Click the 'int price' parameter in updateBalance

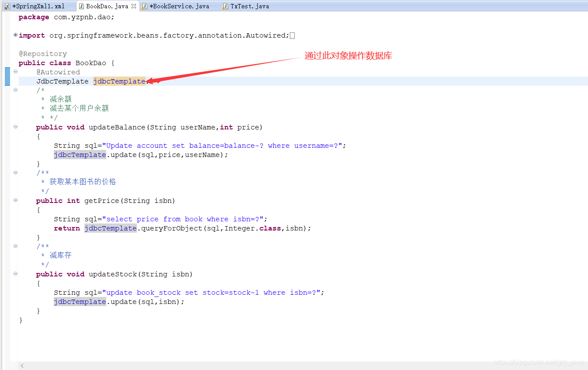(239, 127)
